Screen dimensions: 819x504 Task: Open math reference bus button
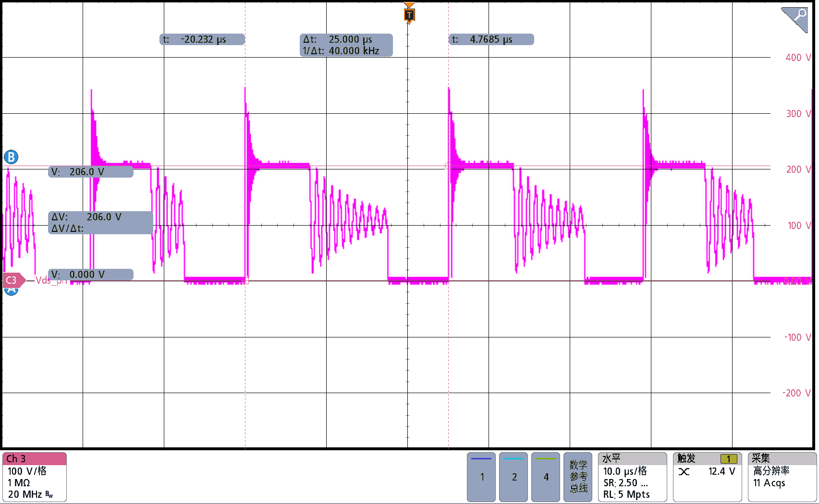click(x=578, y=477)
